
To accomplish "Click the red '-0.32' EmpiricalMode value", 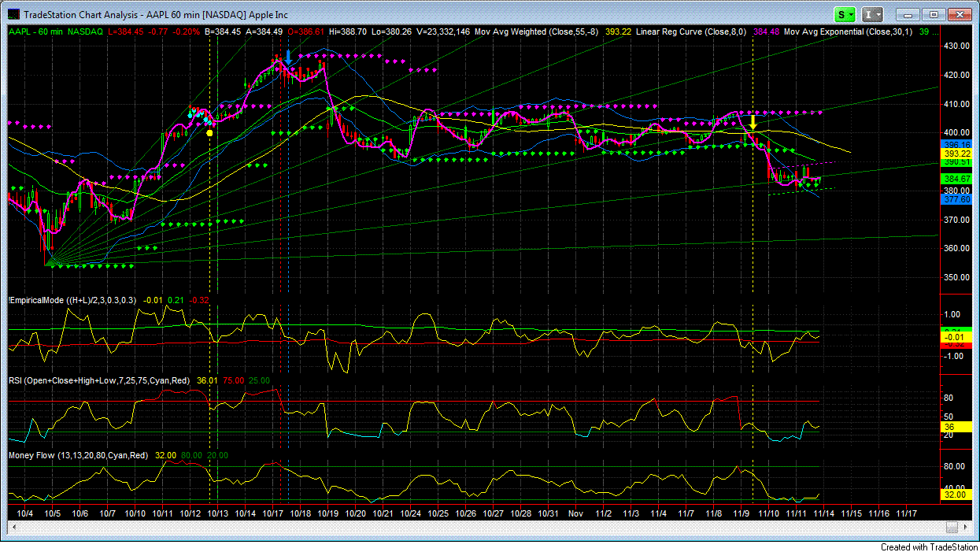I will point(200,301).
